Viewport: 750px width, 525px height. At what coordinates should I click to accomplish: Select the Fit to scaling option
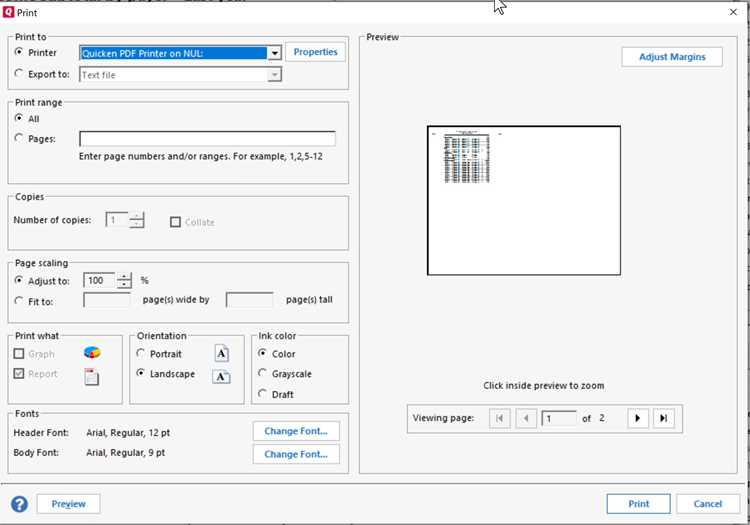(19, 301)
